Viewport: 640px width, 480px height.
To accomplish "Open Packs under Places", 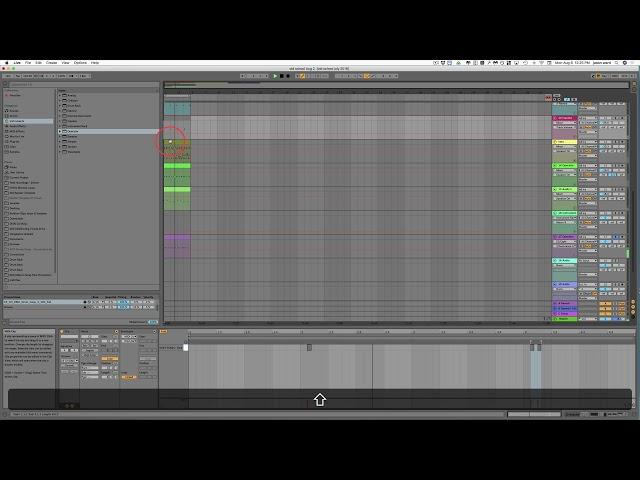I will (x=13, y=167).
